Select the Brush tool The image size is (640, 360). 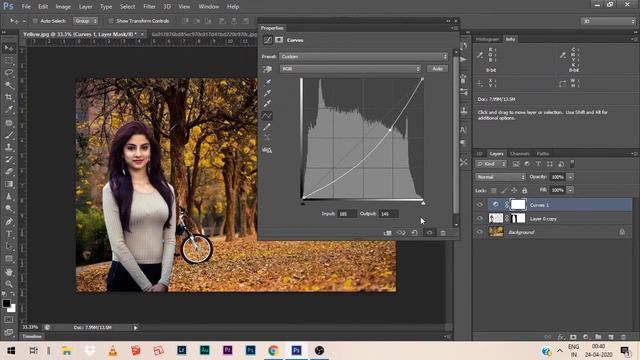(9, 135)
